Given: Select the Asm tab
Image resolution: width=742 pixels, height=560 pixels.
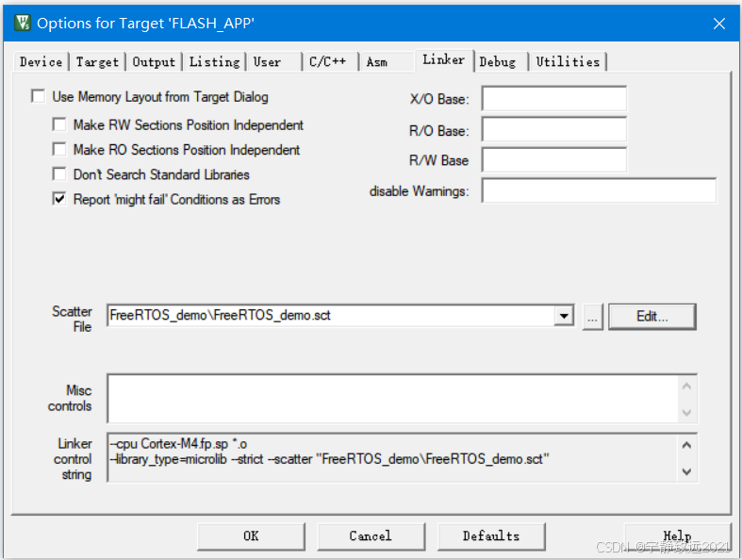Looking at the screenshot, I should [386, 62].
